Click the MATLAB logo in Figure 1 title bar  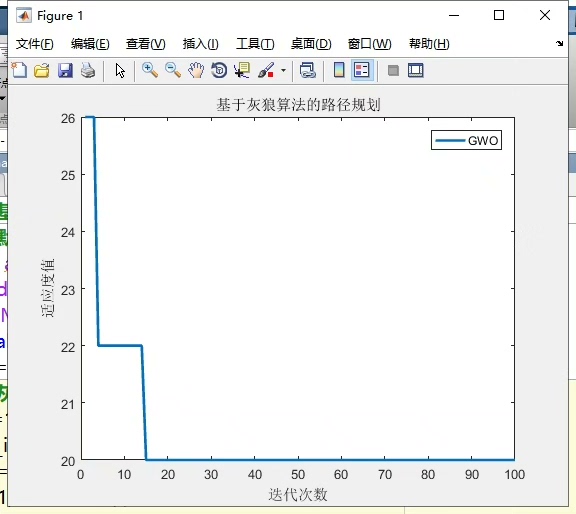24,15
